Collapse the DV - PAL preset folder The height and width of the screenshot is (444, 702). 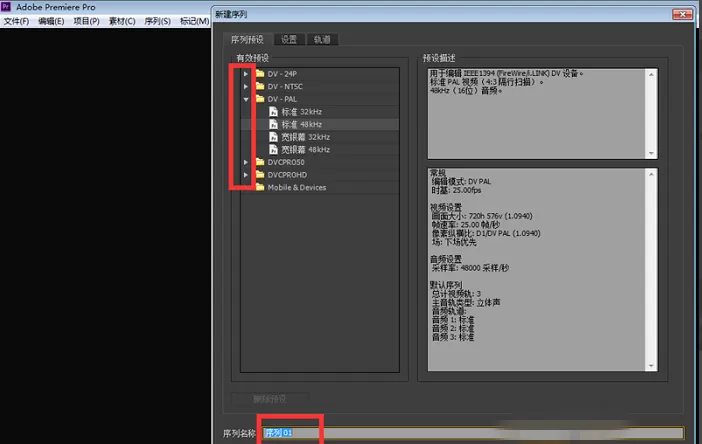(246, 99)
